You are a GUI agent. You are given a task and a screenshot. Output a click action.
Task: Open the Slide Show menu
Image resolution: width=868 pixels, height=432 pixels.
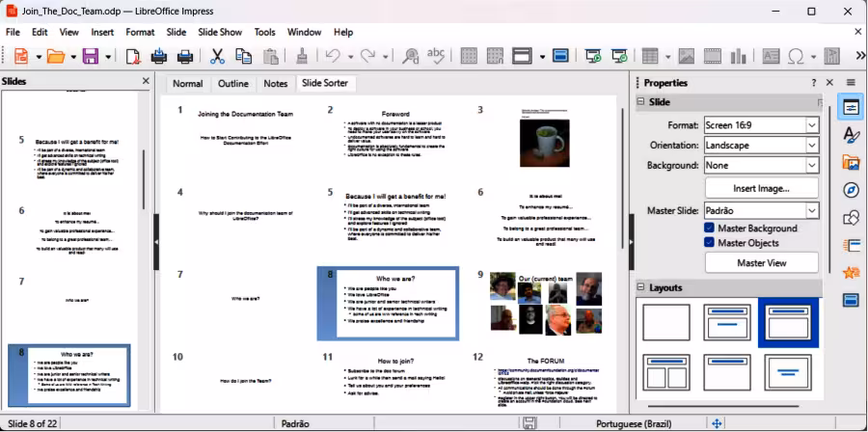(x=220, y=32)
